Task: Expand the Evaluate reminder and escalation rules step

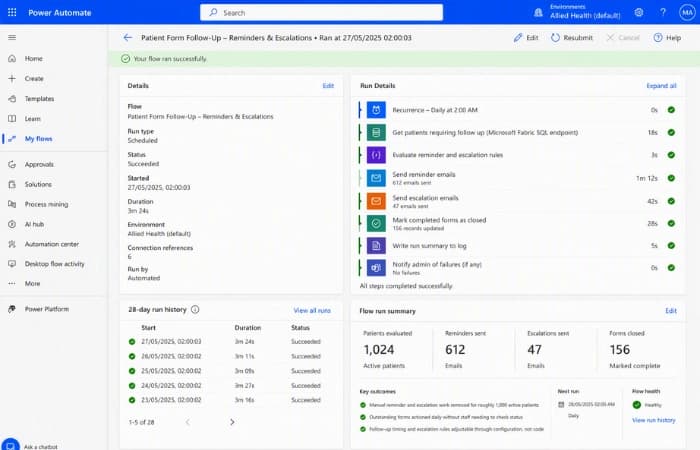Action: 518,155
